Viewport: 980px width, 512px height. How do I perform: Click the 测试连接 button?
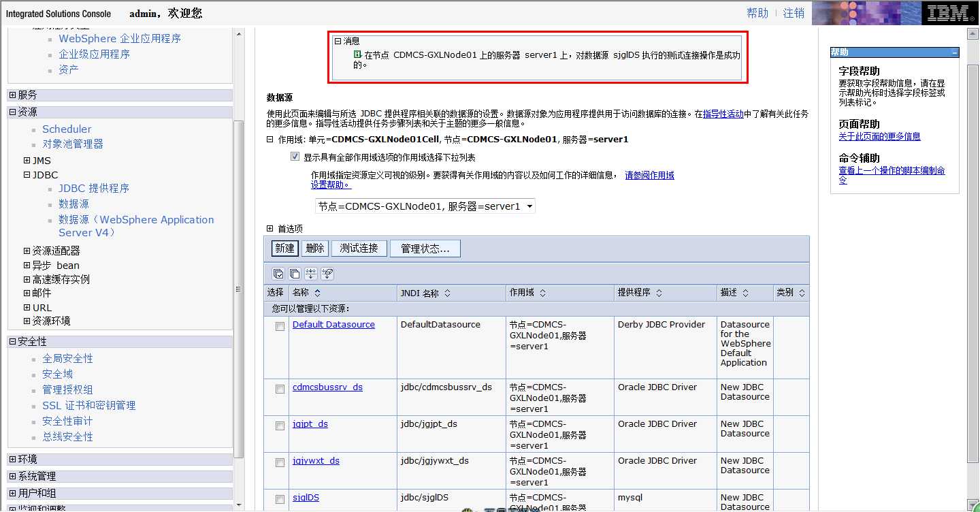(x=359, y=249)
